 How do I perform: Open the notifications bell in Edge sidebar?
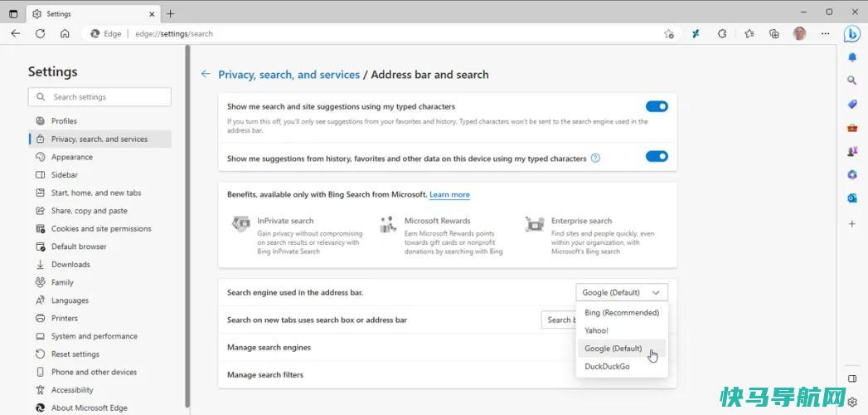click(852, 57)
